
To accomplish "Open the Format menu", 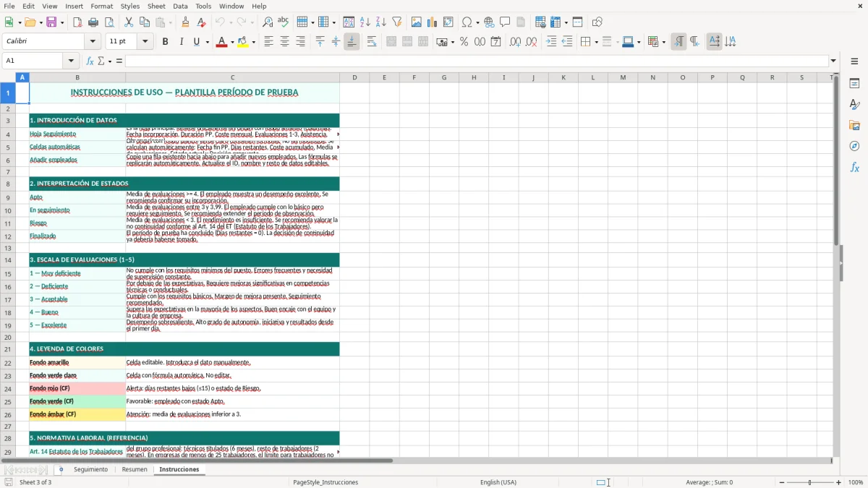I will coord(101,6).
